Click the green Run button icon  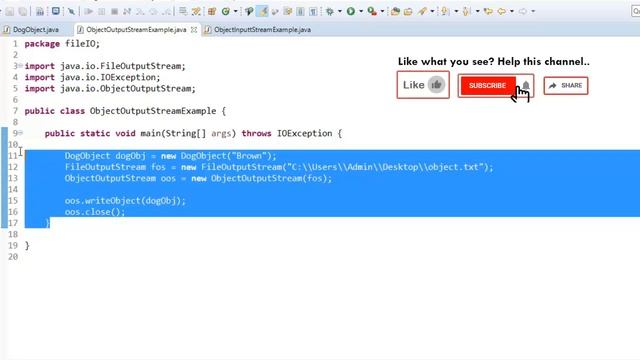click(x=351, y=11)
